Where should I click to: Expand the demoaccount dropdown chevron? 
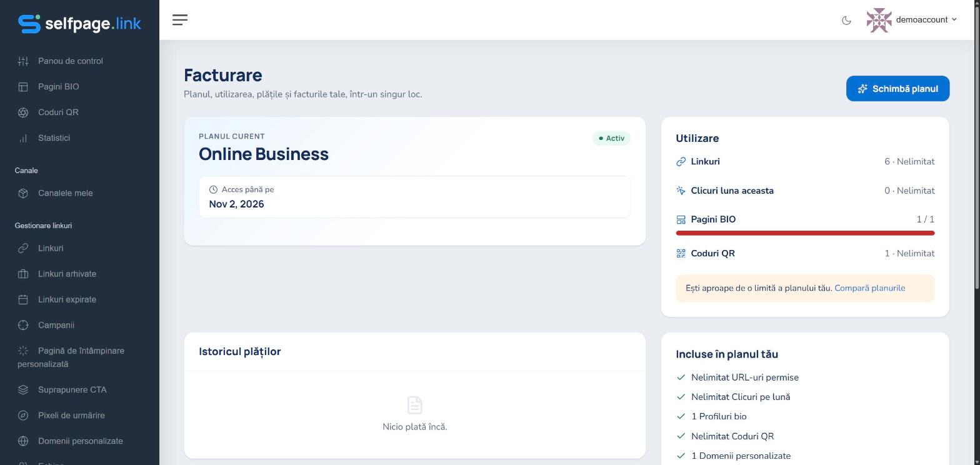954,20
